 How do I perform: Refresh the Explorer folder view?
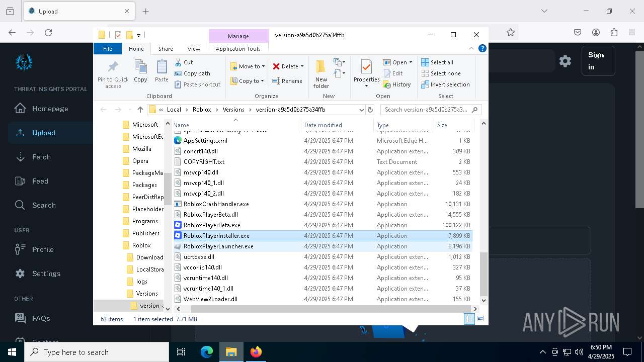tap(370, 110)
